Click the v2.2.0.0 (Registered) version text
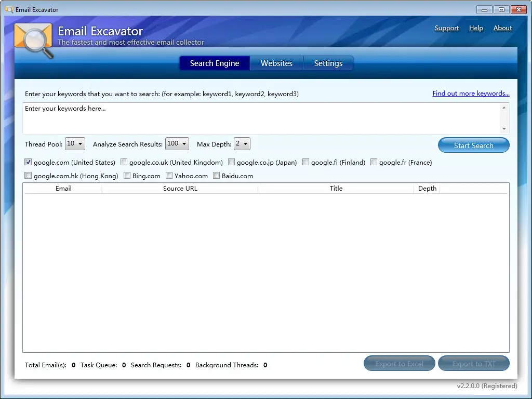The image size is (532, 399). [487, 386]
